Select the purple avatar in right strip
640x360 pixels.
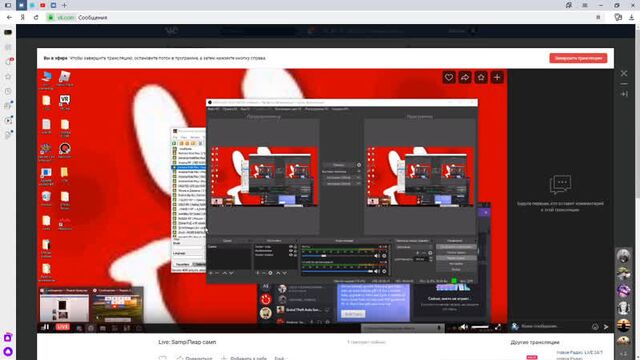[x=623, y=291]
